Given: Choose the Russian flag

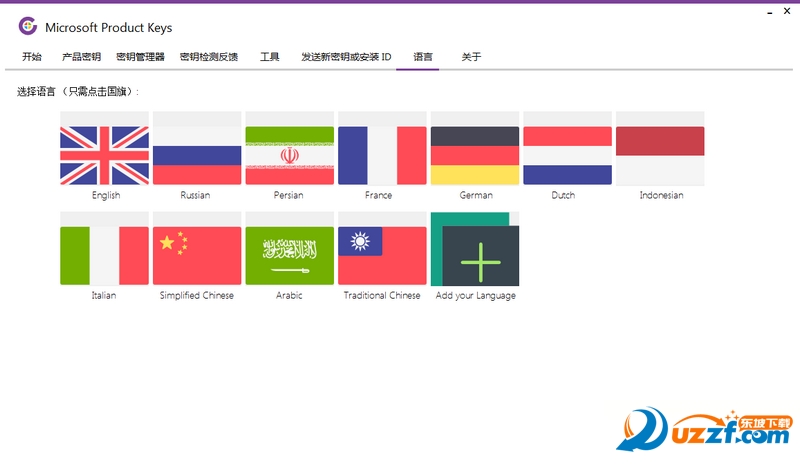Looking at the screenshot, I should 197,156.
